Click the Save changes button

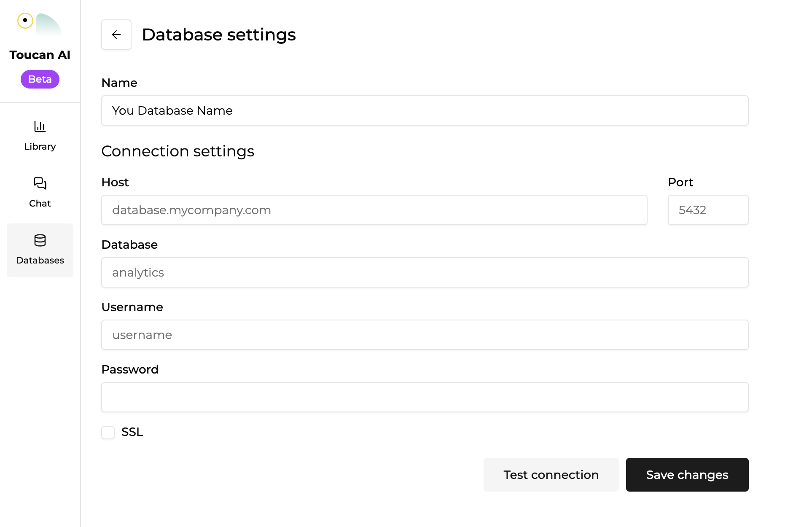pos(687,475)
